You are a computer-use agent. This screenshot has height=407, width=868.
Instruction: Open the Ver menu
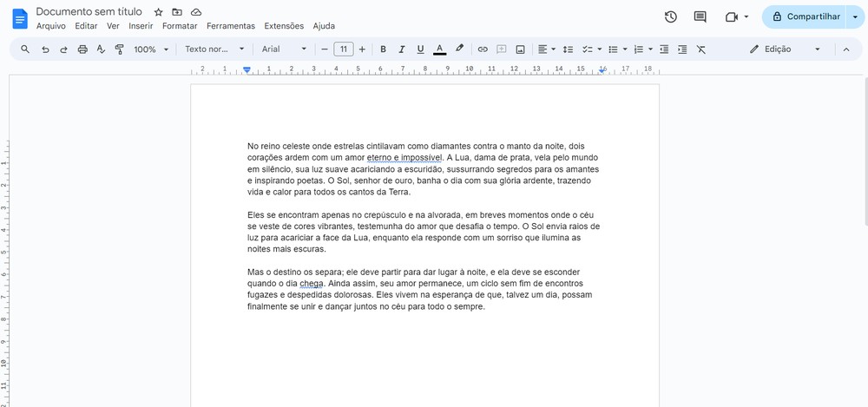point(113,26)
